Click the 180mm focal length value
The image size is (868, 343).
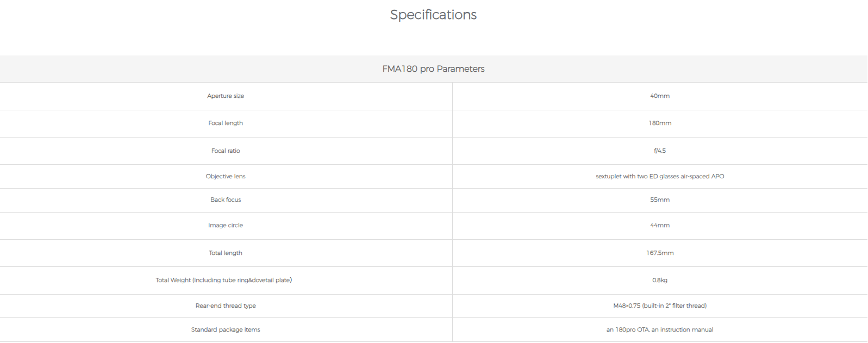659,123
